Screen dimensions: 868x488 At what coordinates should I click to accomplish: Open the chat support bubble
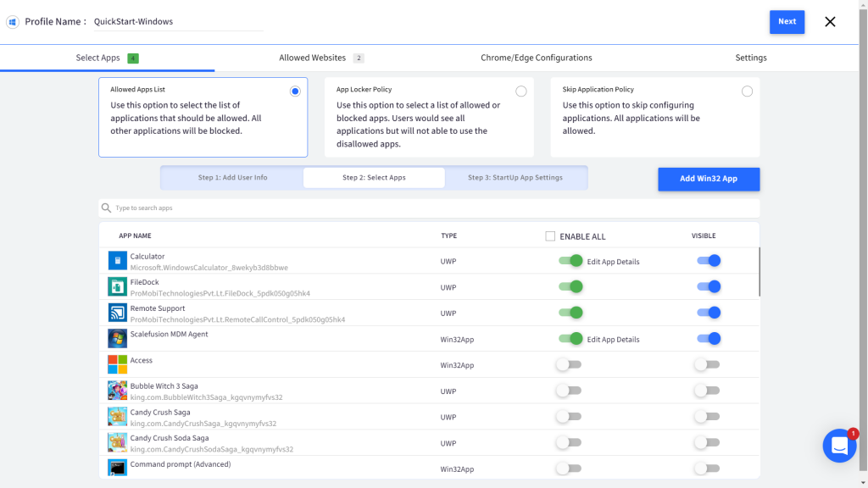coord(840,446)
